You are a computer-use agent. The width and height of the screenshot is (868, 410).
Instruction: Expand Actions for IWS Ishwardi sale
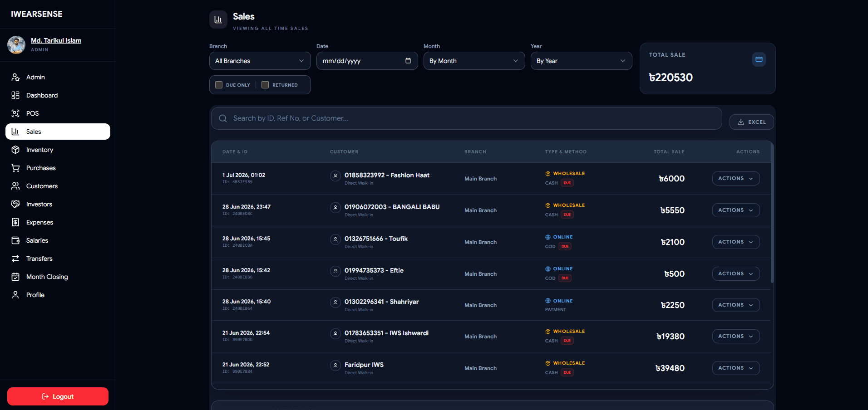pyautogui.click(x=736, y=337)
